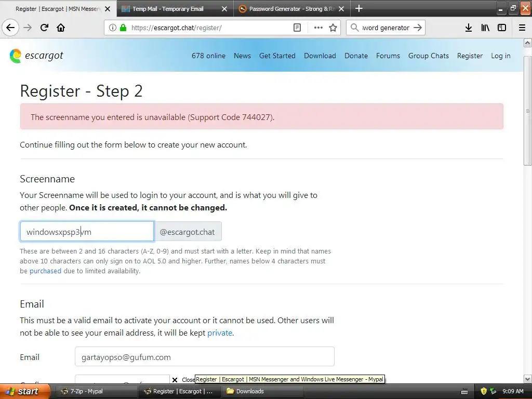Screen dimensions: 532x399
Task: Open the Donate link
Action: click(356, 56)
